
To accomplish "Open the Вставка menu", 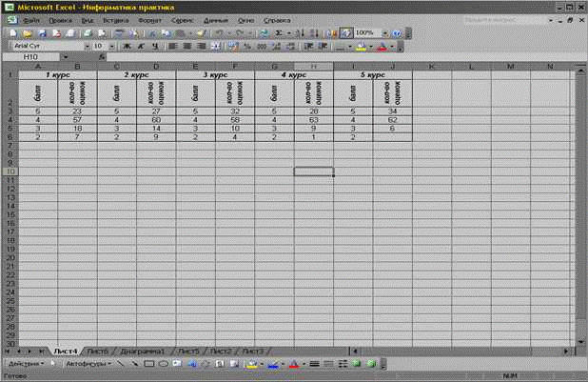I will point(114,19).
